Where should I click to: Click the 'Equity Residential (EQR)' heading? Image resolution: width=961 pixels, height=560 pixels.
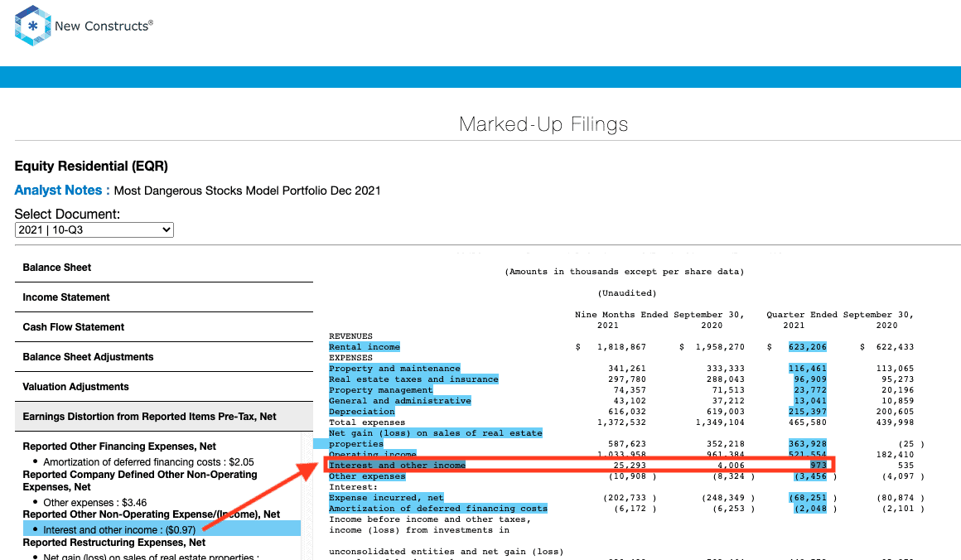91,166
